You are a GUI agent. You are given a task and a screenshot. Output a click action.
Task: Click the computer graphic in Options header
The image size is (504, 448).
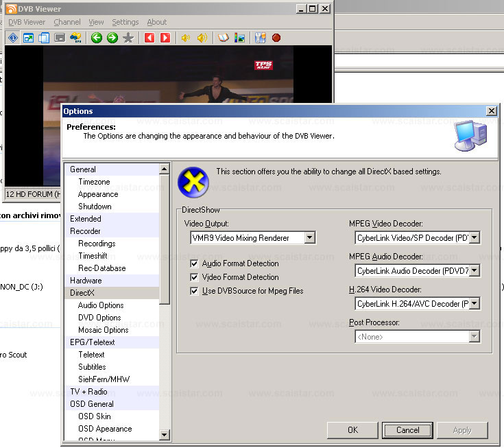pos(471,135)
